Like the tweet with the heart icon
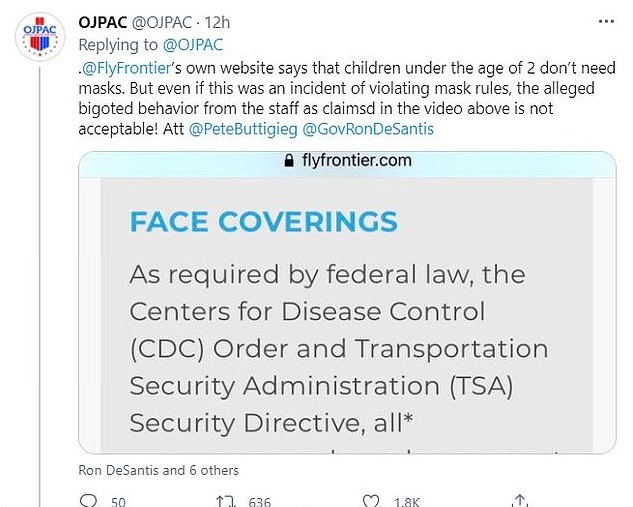 [372, 501]
